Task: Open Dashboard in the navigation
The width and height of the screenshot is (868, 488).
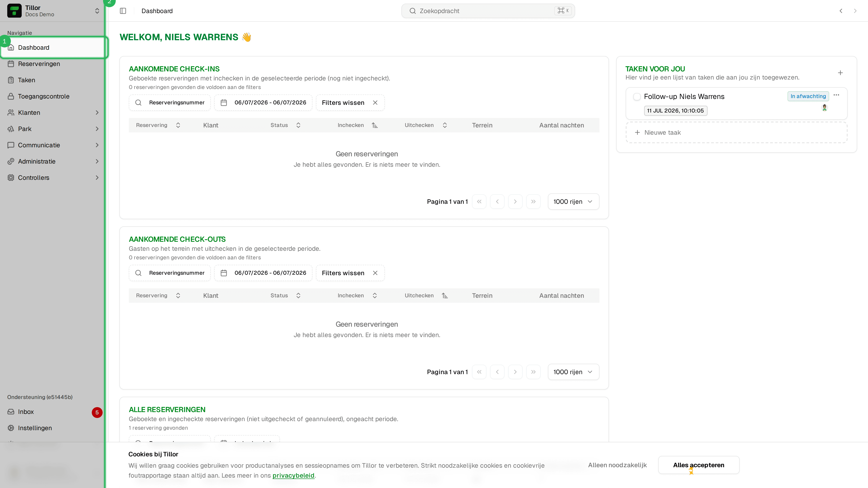Action: click(53, 47)
